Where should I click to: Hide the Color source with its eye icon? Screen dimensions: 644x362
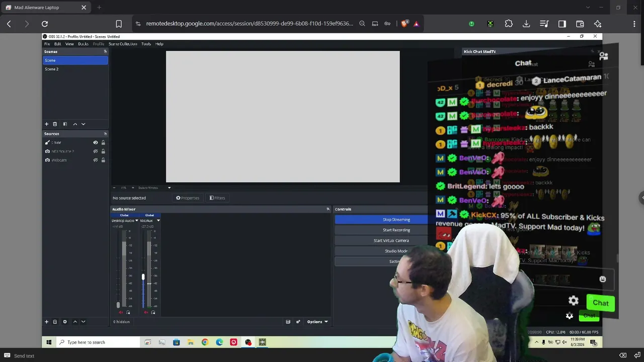(x=96, y=143)
